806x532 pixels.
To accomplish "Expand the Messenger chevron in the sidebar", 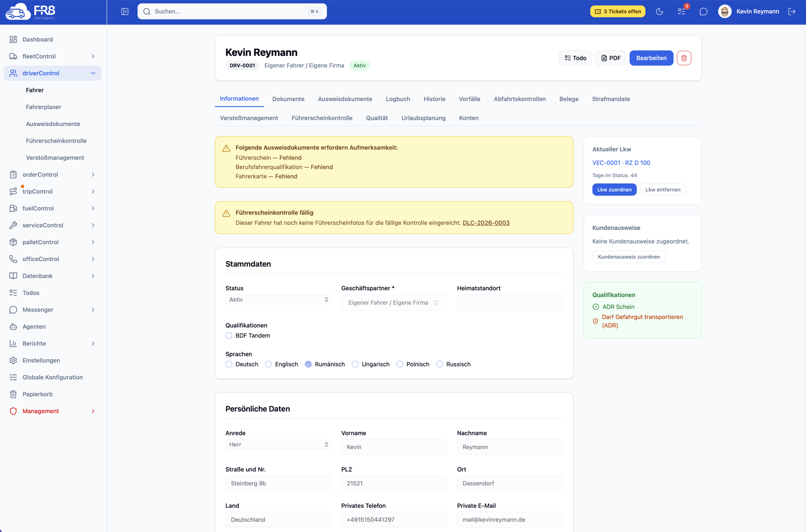I will click(x=93, y=310).
